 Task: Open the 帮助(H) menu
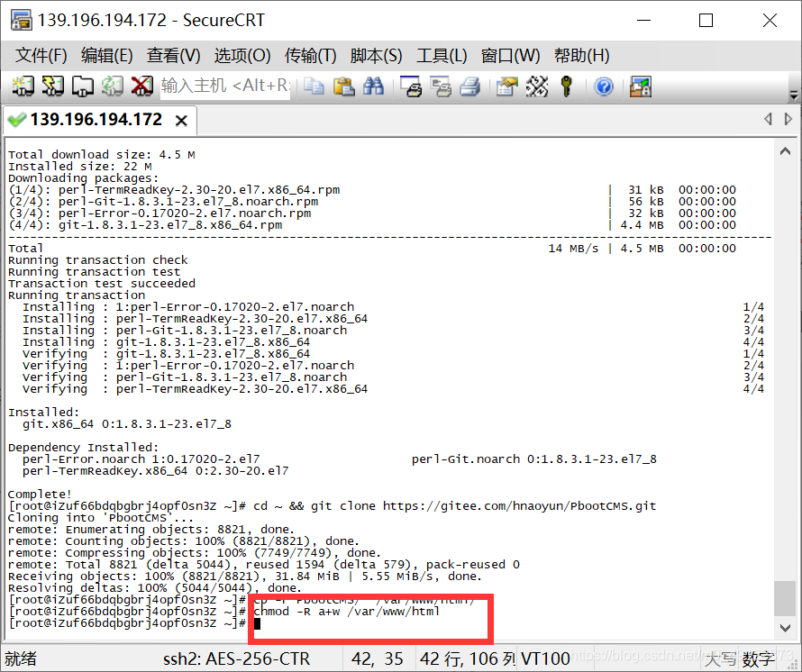click(x=581, y=55)
